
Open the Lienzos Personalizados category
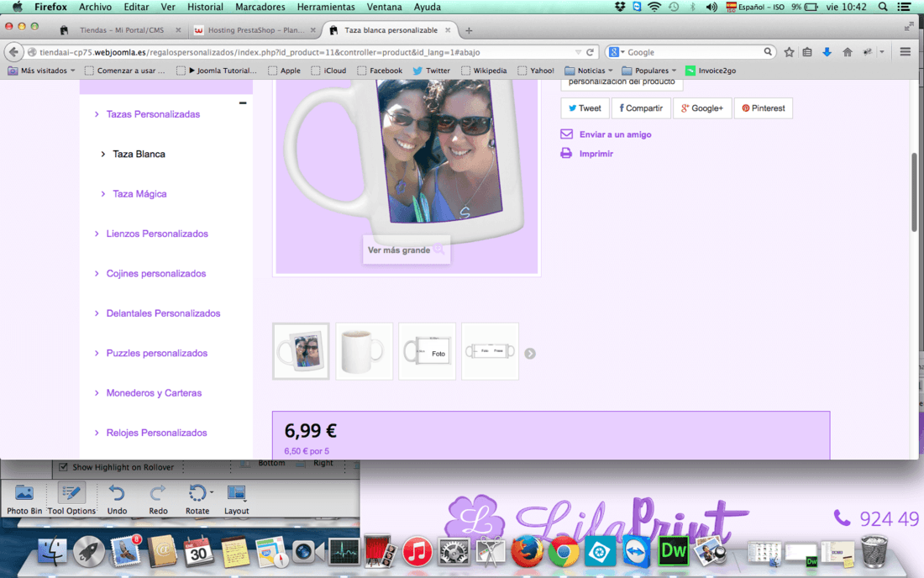157,234
